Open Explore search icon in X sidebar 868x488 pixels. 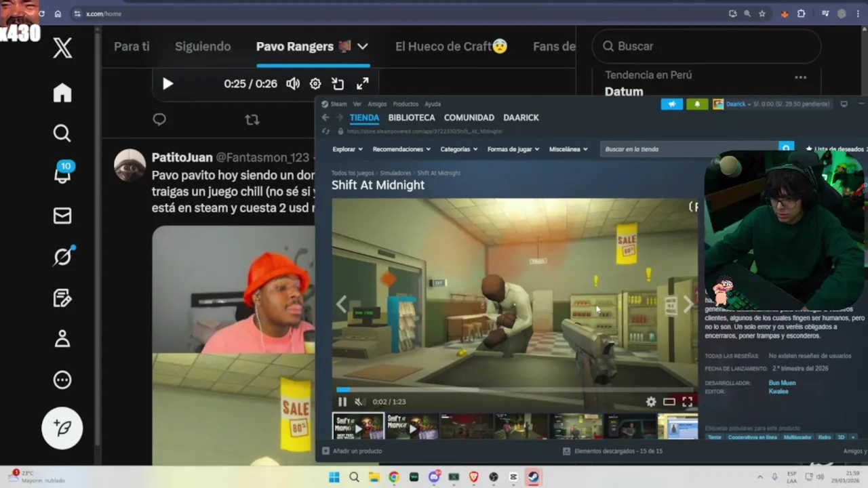62,133
